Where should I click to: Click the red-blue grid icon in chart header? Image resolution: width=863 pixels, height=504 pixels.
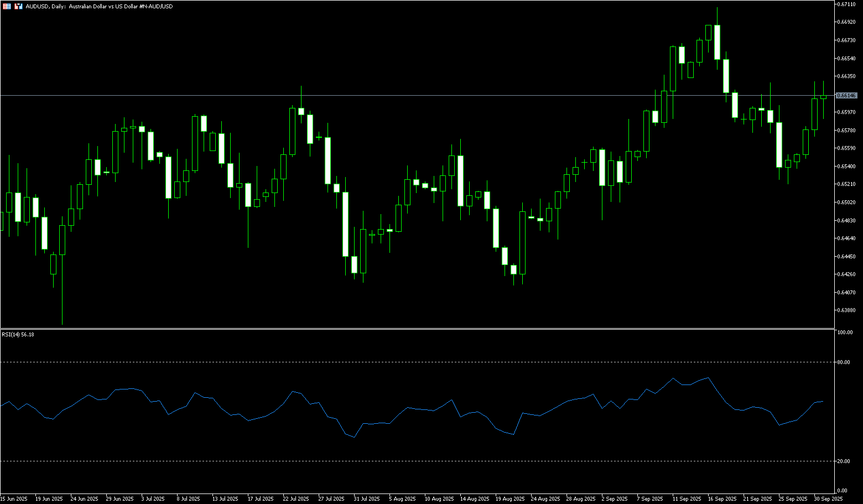(x=7, y=6)
